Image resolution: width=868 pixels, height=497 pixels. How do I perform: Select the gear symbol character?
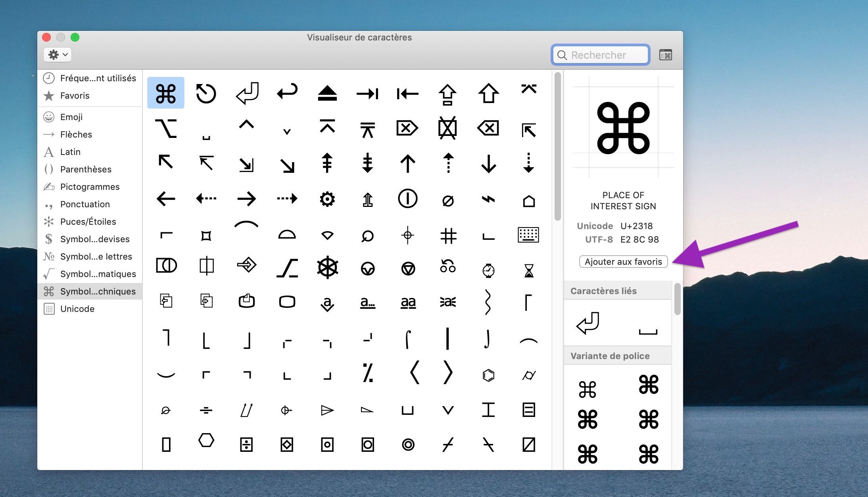327,199
